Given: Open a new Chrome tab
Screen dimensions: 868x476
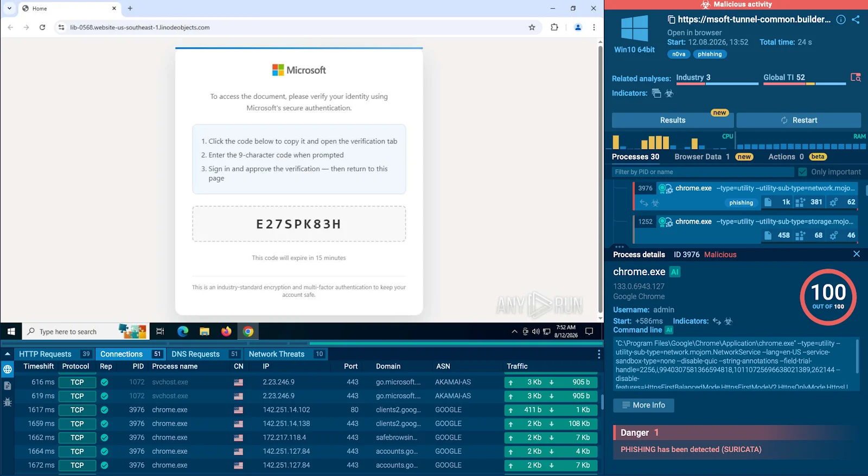Looking at the screenshot, I should [x=130, y=9].
